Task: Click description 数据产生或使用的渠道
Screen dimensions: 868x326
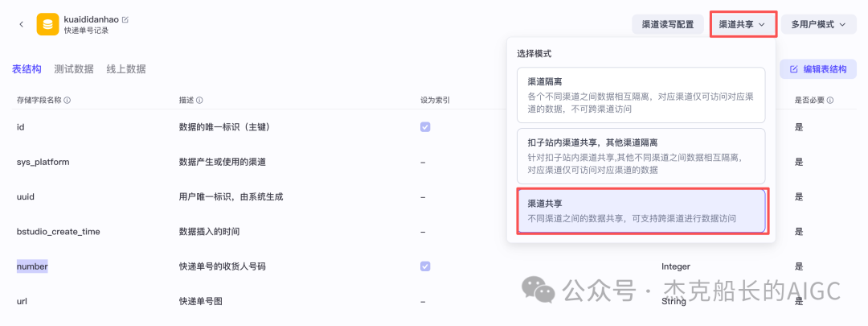Action: (222, 162)
